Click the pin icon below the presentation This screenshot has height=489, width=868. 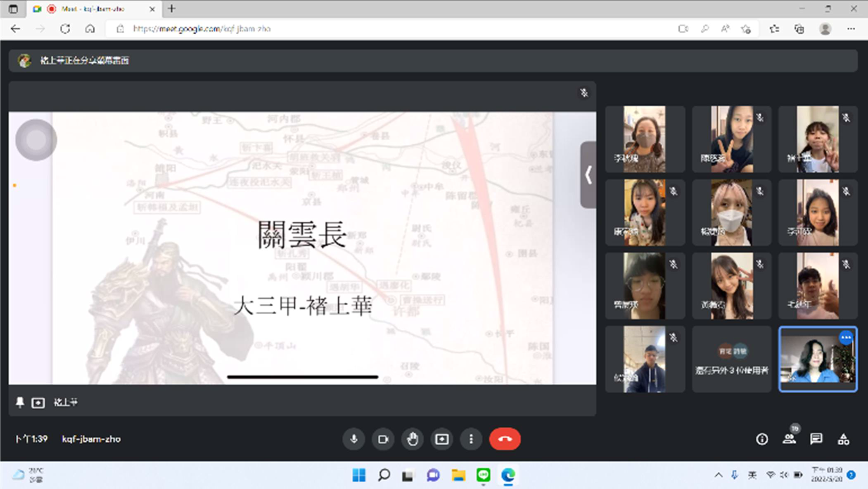20,402
